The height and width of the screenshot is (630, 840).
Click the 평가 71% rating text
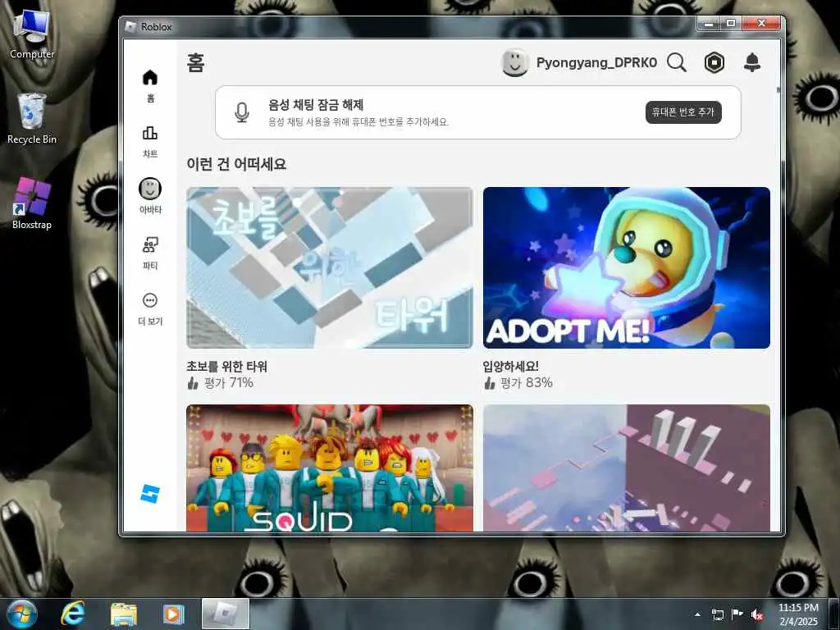coord(229,382)
